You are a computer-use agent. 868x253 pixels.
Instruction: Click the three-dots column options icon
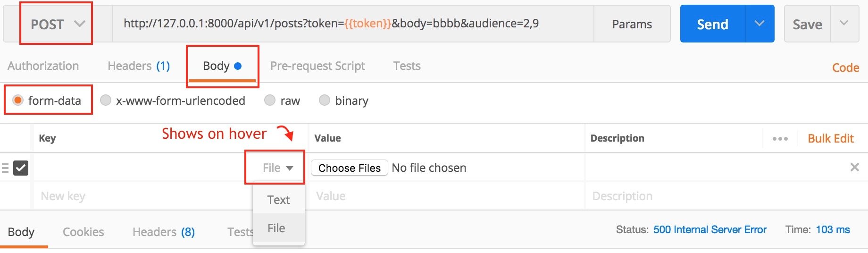(x=780, y=139)
